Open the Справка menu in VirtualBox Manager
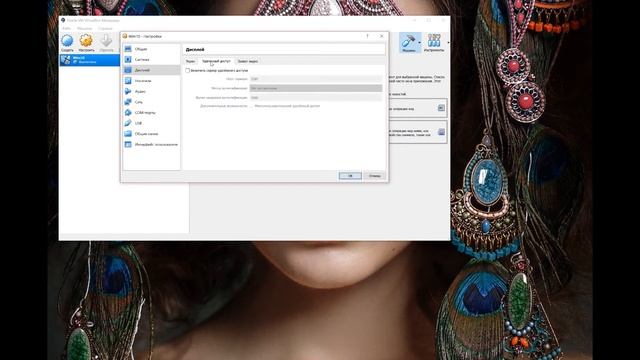This screenshot has width=640, height=360. pyautogui.click(x=105, y=29)
